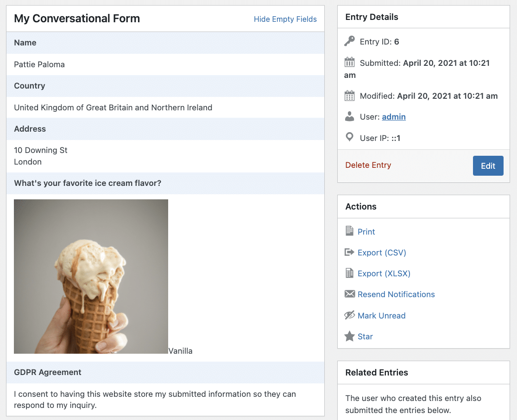The width and height of the screenshot is (517, 420).
Task: Click the User person icon
Action: click(x=349, y=116)
